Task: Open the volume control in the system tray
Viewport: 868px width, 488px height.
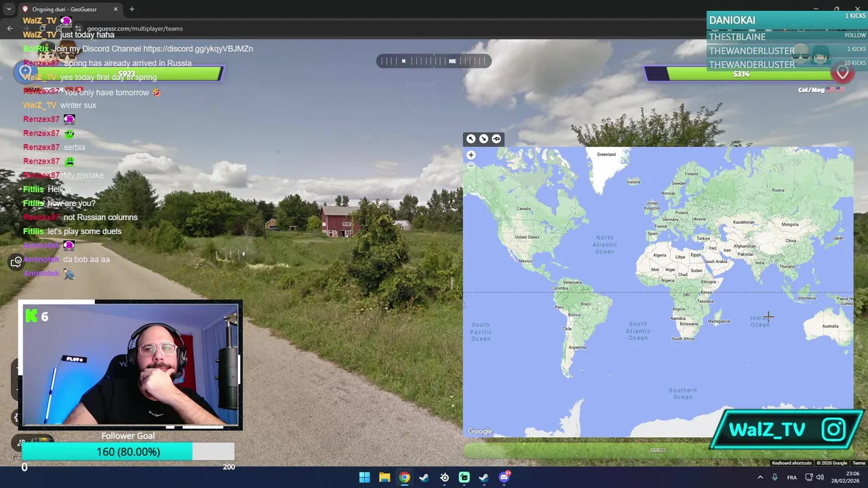Action: click(821, 478)
